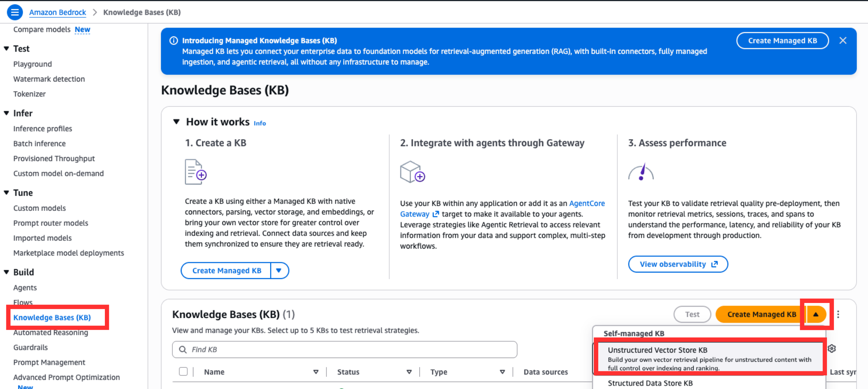868x389 pixels.
Task: Click into the Find KB search field
Action: (344, 349)
